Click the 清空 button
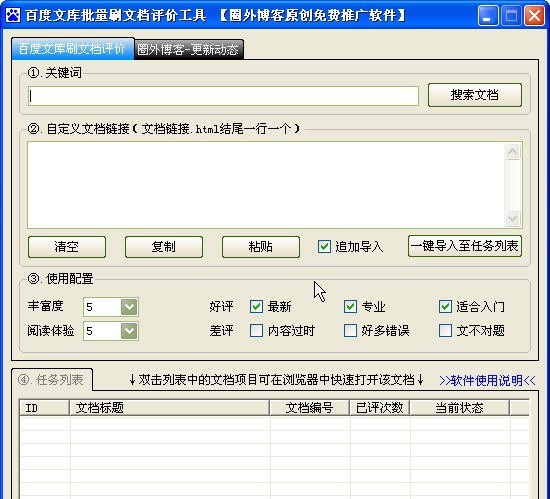This screenshot has height=499, width=550. [67, 247]
